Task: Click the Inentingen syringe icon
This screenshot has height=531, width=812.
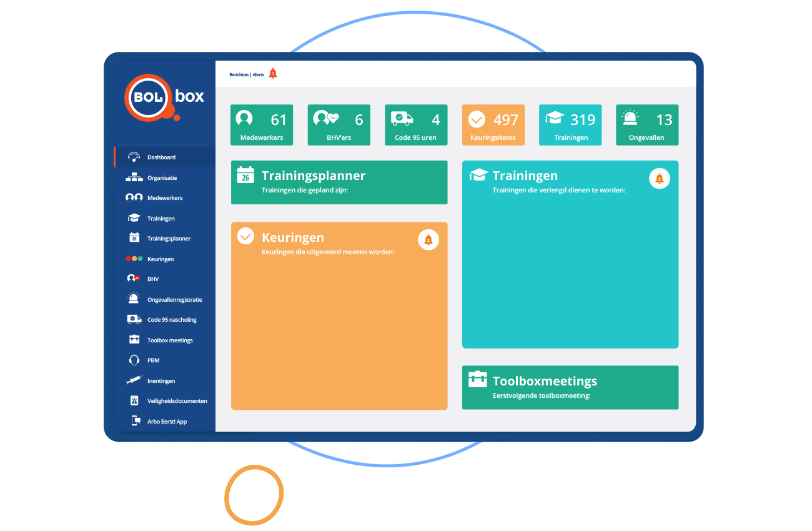Action: (x=134, y=380)
